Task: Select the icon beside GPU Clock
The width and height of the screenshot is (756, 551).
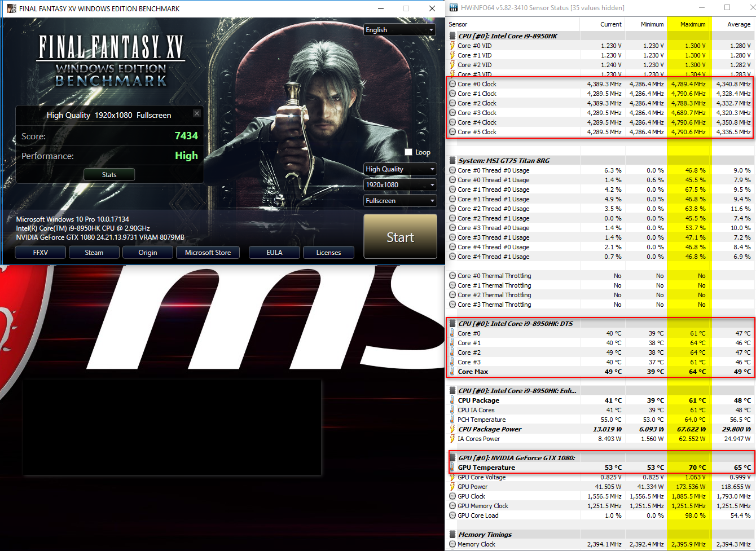Action: tap(452, 496)
